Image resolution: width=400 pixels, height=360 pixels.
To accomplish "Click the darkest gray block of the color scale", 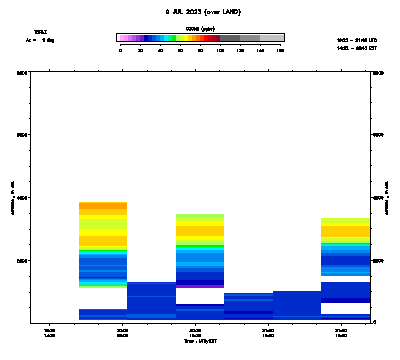I will [x=230, y=38].
